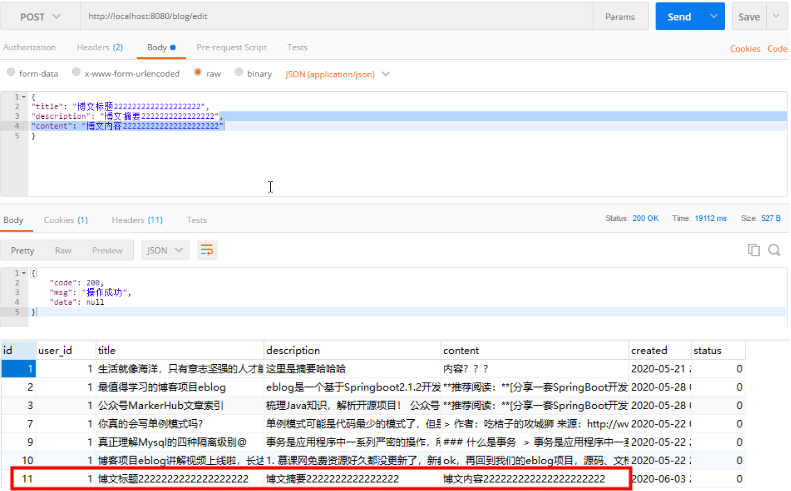
Task: Open the response Headers (11) tab
Action: click(137, 220)
